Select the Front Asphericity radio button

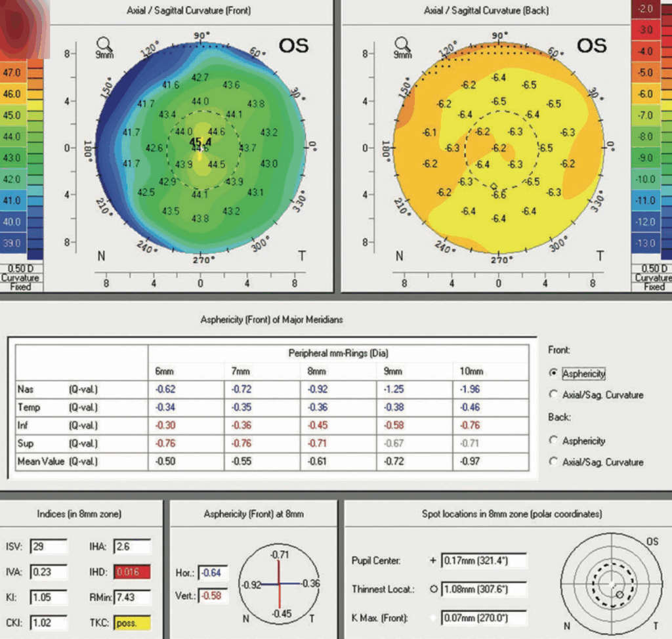click(x=553, y=373)
